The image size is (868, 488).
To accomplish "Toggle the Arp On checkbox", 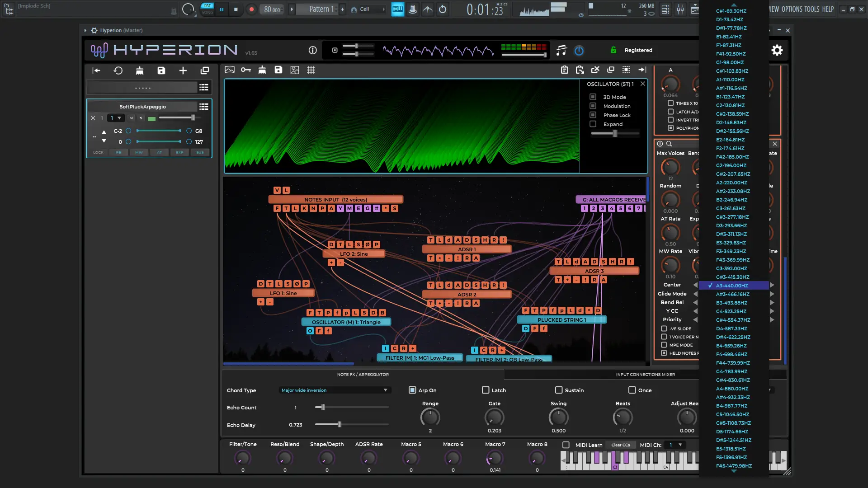I will pyautogui.click(x=412, y=390).
